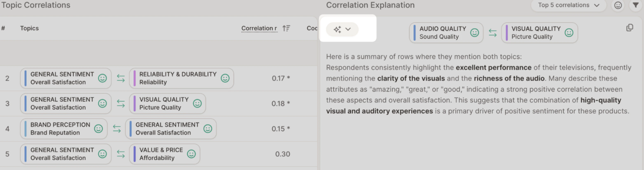Click smiley on Affordability chip

(191, 154)
